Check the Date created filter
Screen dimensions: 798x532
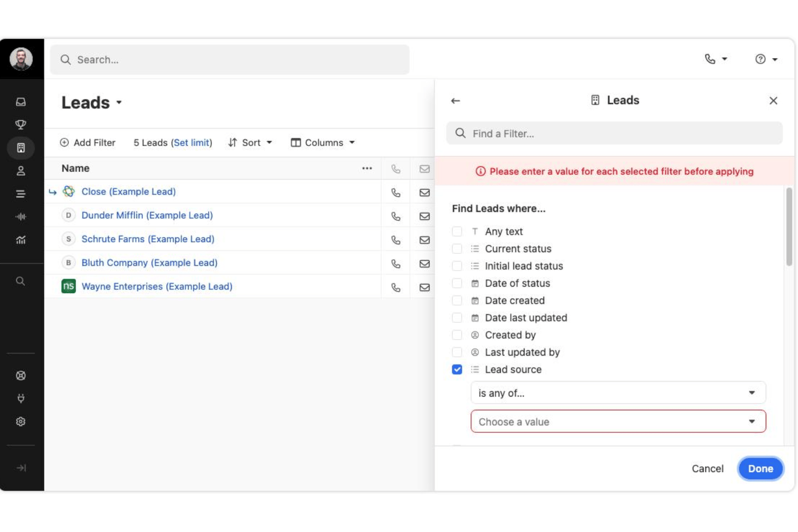[x=457, y=300]
